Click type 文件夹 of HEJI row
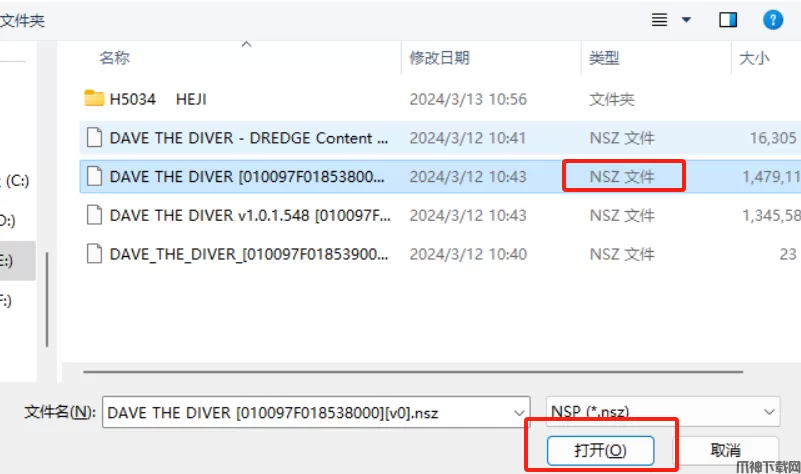This screenshot has width=801, height=474. pos(611,99)
